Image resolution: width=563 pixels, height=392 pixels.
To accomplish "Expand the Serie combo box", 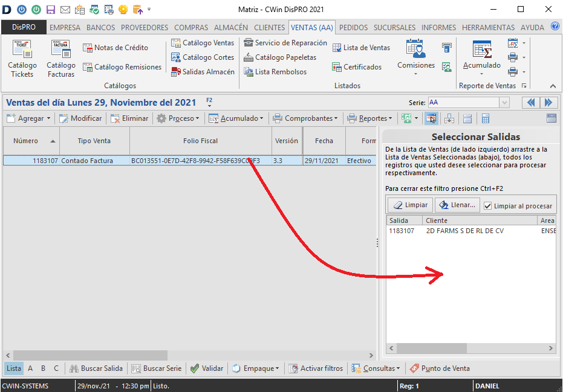I will click(x=504, y=103).
